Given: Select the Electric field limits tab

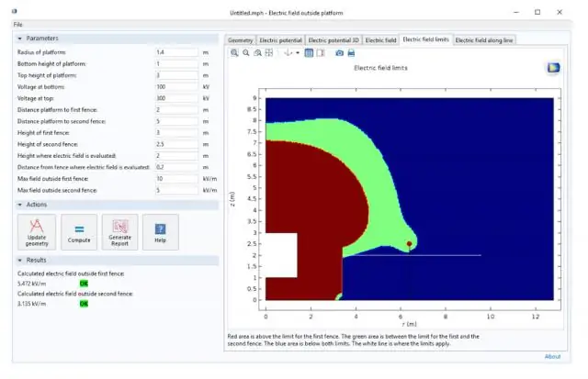Looking at the screenshot, I should point(425,39).
